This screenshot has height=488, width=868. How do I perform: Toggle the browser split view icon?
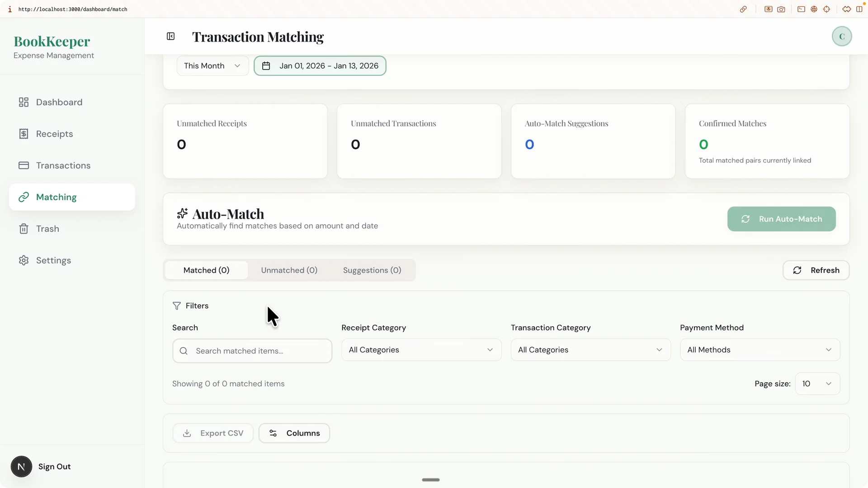[859, 9]
